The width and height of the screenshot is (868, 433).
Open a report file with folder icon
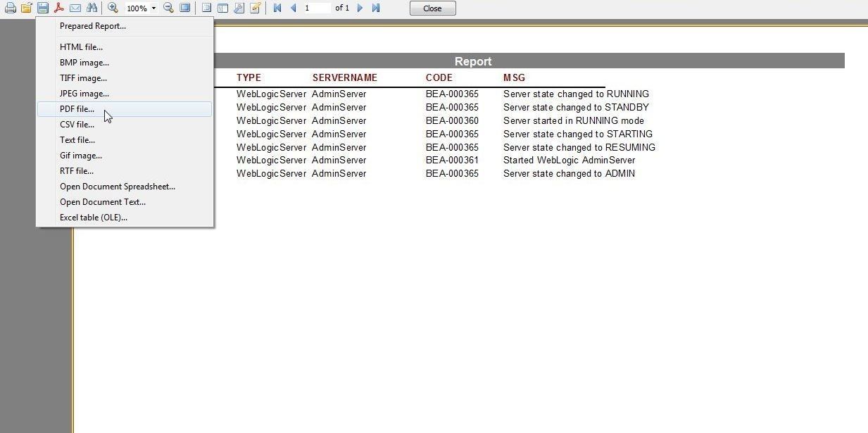click(27, 8)
